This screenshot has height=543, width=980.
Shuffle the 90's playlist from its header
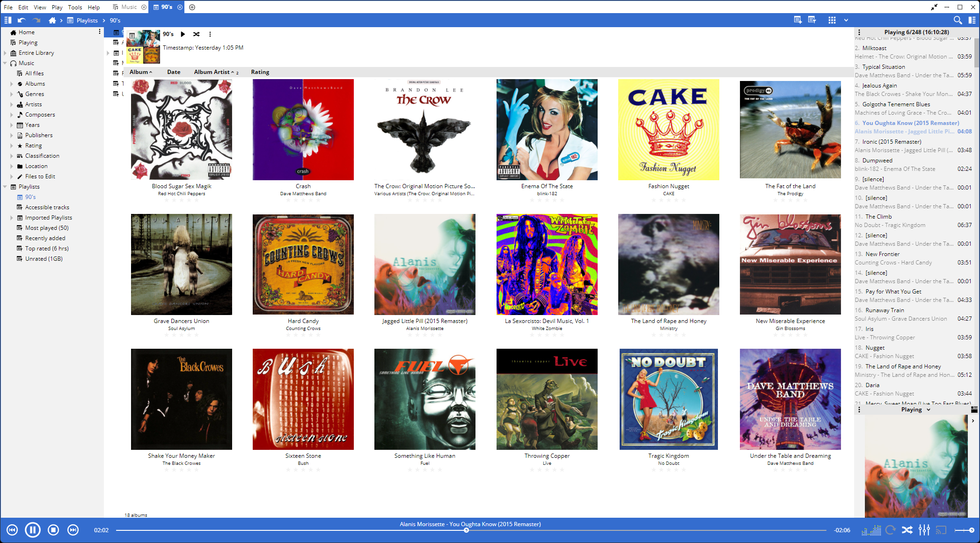tap(197, 34)
